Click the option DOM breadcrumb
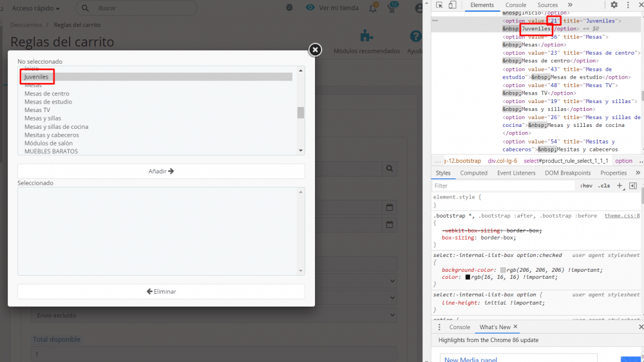 [623, 161]
